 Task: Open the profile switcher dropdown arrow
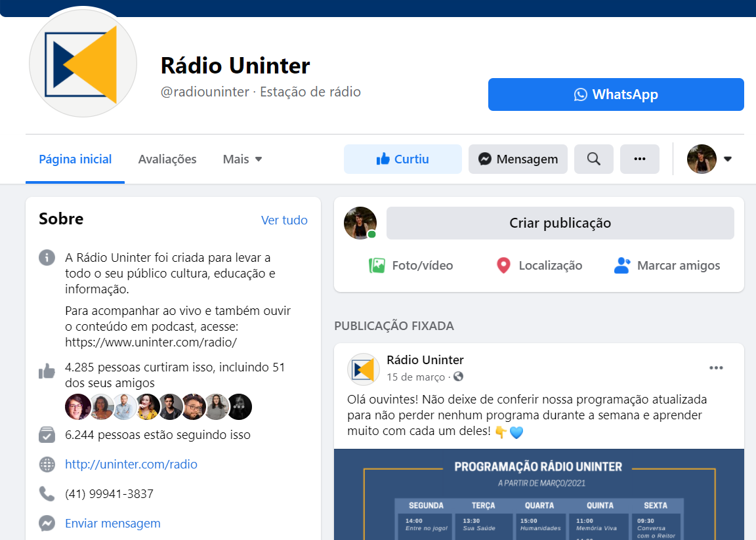pos(727,159)
